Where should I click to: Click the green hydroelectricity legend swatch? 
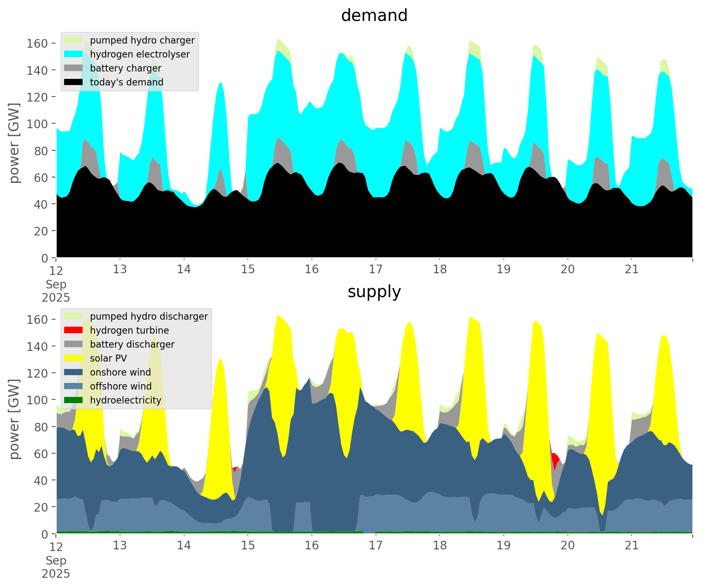[x=74, y=400]
